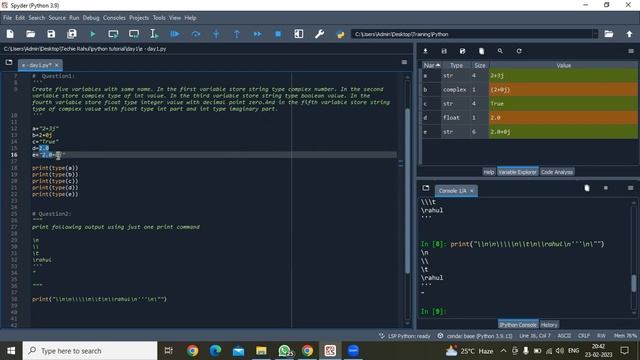Screen dimensions: 640x360
Task: Select variable b value (2+0j)
Action: pyautogui.click(x=563, y=90)
